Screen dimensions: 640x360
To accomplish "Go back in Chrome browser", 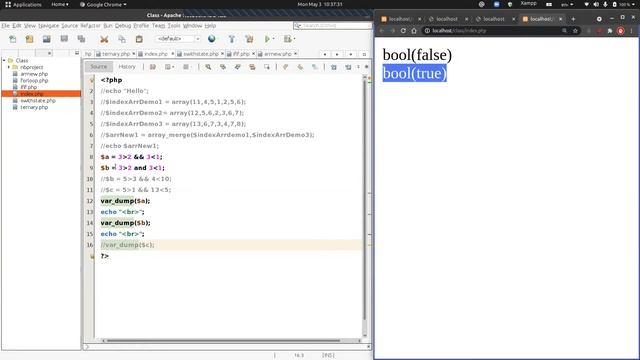I will [382, 31].
